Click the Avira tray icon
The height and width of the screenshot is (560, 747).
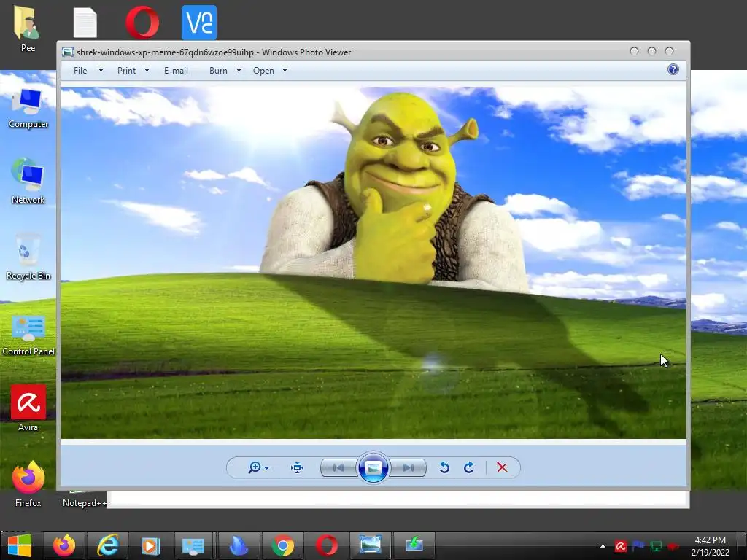click(620, 546)
